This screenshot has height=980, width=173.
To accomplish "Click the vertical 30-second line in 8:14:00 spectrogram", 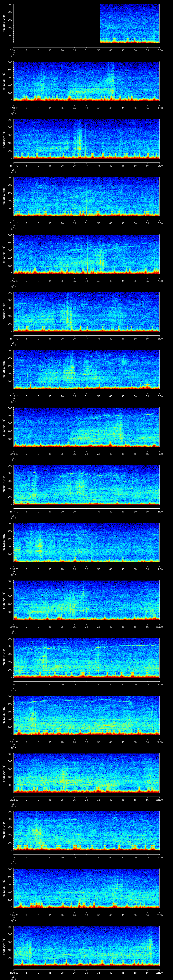I will pyautogui.click(x=88, y=312).
